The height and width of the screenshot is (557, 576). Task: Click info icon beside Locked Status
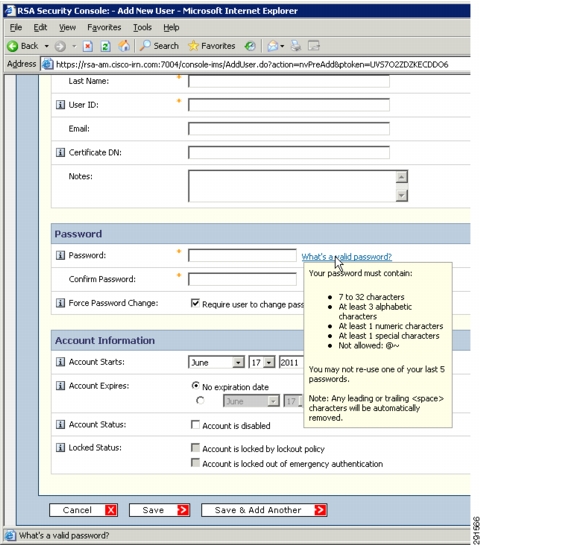[60, 448]
